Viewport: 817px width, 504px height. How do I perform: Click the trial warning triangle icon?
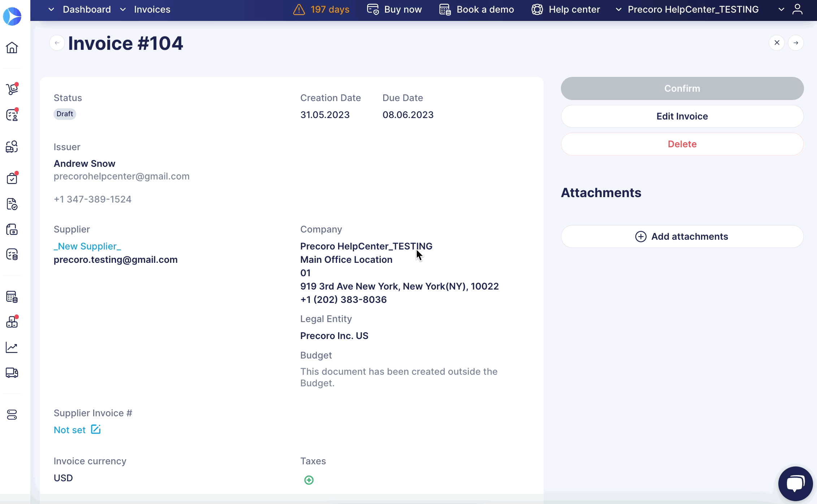(299, 9)
